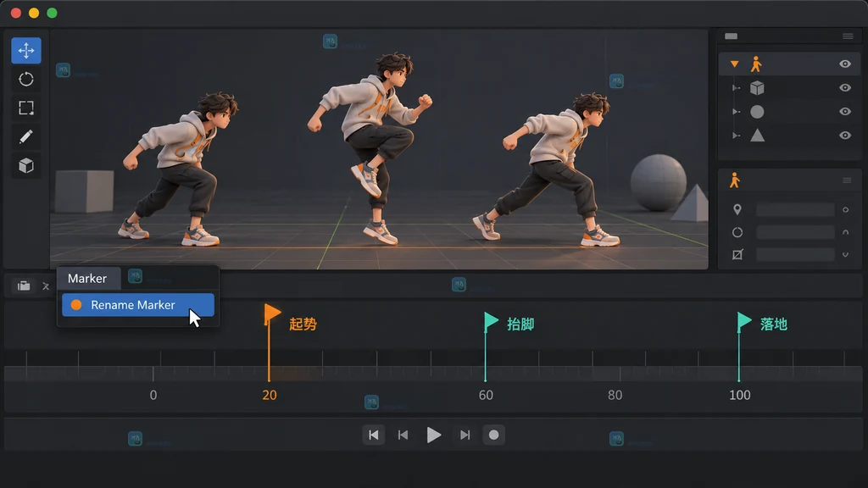The height and width of the screenshot is (488, 868).
Task: Select the green 抬脚 marker flag
Action: [491, 321]
